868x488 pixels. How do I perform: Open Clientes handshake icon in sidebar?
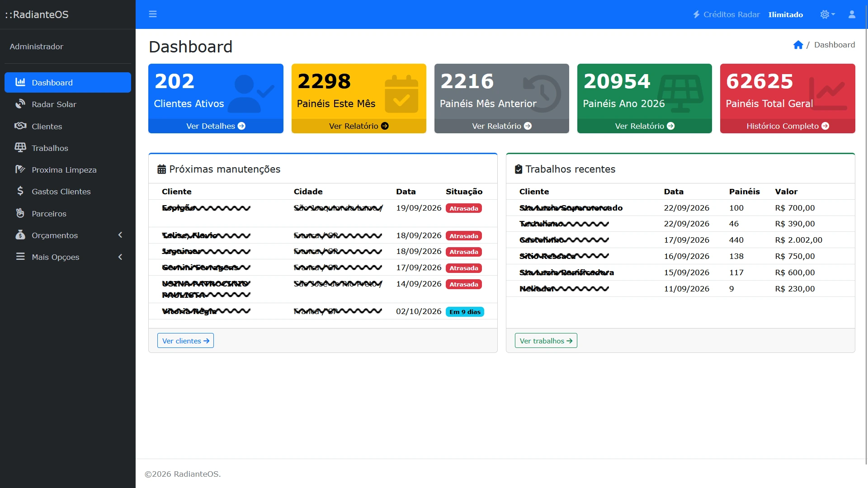(x=20, y=126)
